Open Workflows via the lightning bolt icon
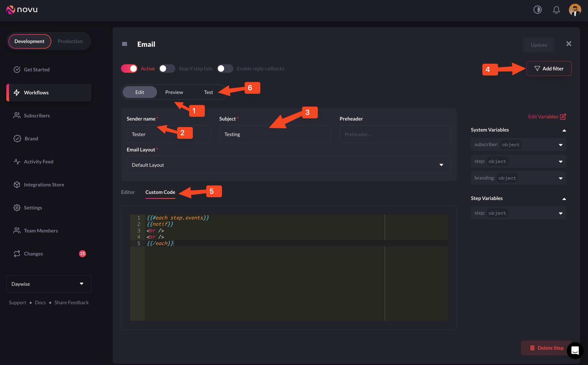 [x=17, y=93]
